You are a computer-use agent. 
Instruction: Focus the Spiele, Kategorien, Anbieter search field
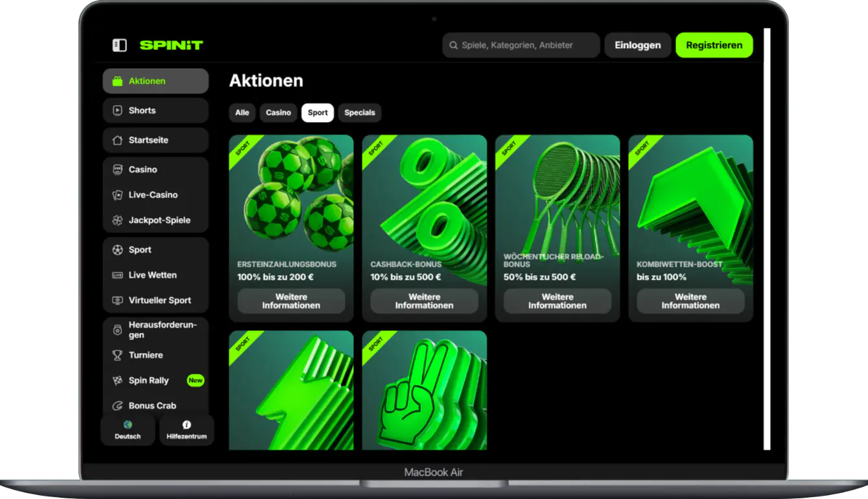[525, 45]
